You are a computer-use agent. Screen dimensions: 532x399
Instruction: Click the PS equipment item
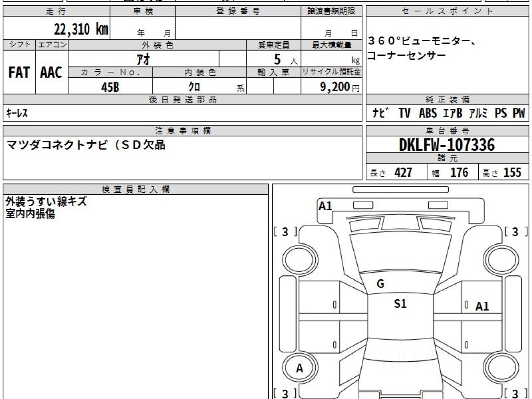[x=501, y=113]
